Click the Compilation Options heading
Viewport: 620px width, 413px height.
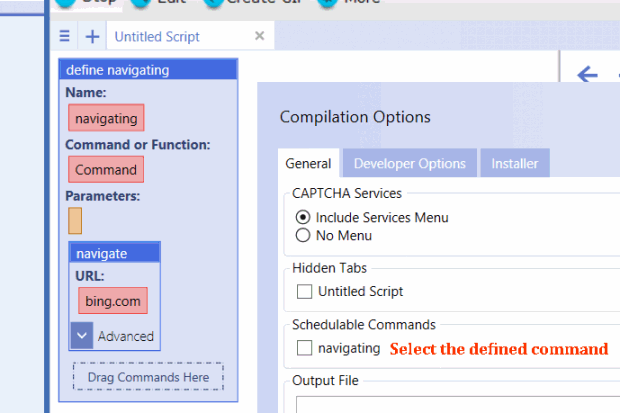tap(355, 117)
